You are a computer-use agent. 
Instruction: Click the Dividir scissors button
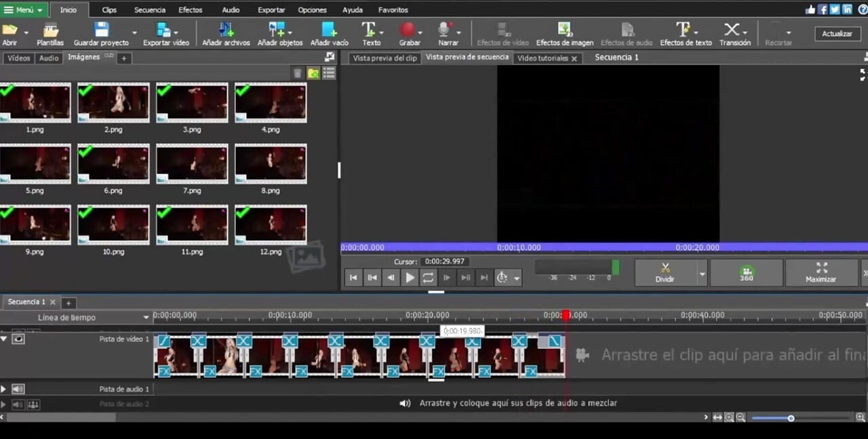[x=665, y=273]
